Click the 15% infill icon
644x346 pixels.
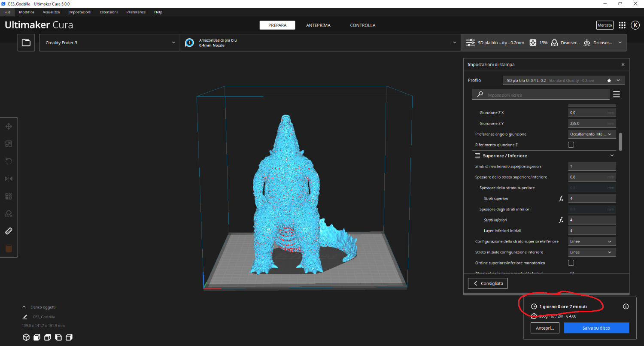pyautogui.click(x=533, y=42)
